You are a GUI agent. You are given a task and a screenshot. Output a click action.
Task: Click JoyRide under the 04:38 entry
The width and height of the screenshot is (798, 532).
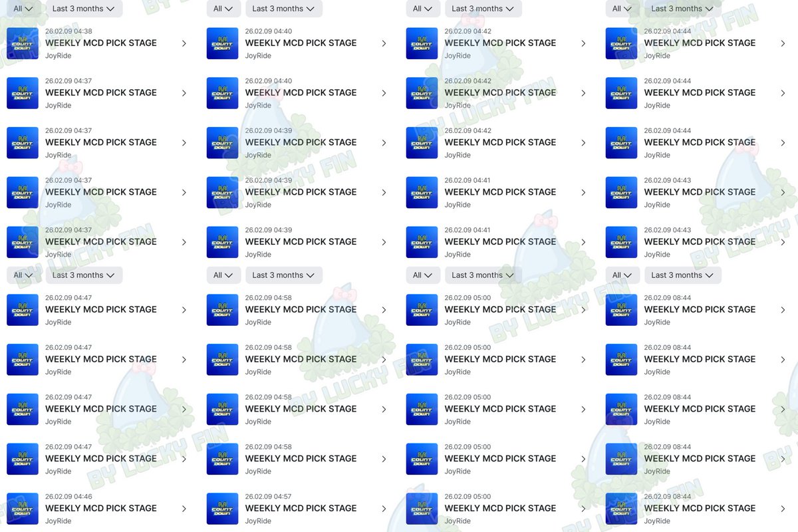[x=59, y=56]
